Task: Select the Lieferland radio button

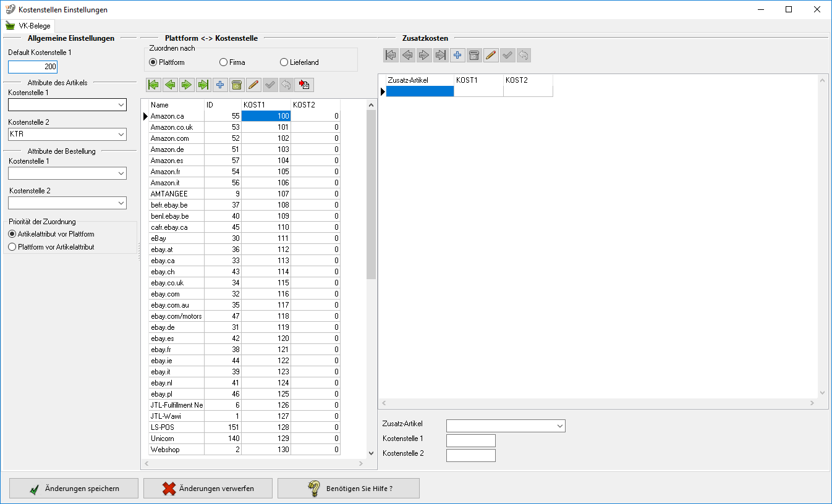Action: pyautogui.click(x=284, y=62)
